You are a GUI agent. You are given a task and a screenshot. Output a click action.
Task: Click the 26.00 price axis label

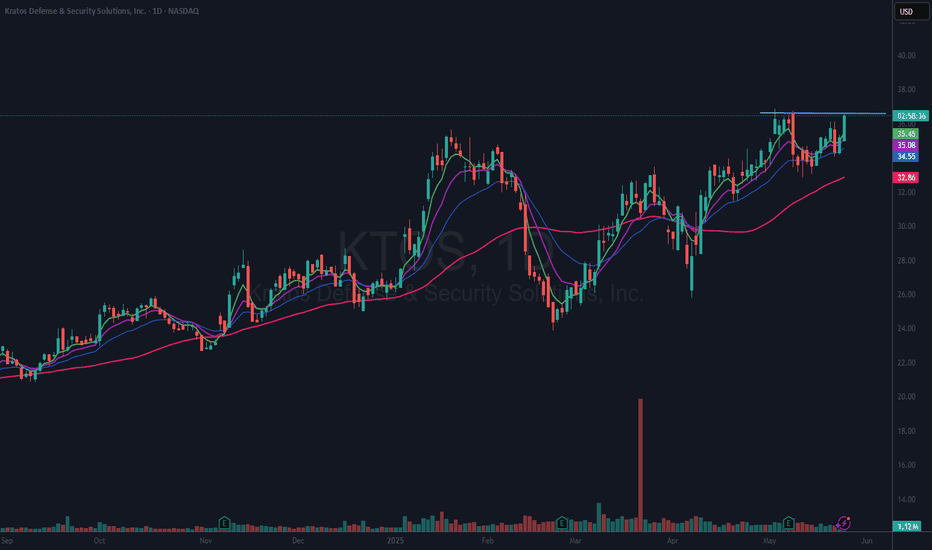906,295
